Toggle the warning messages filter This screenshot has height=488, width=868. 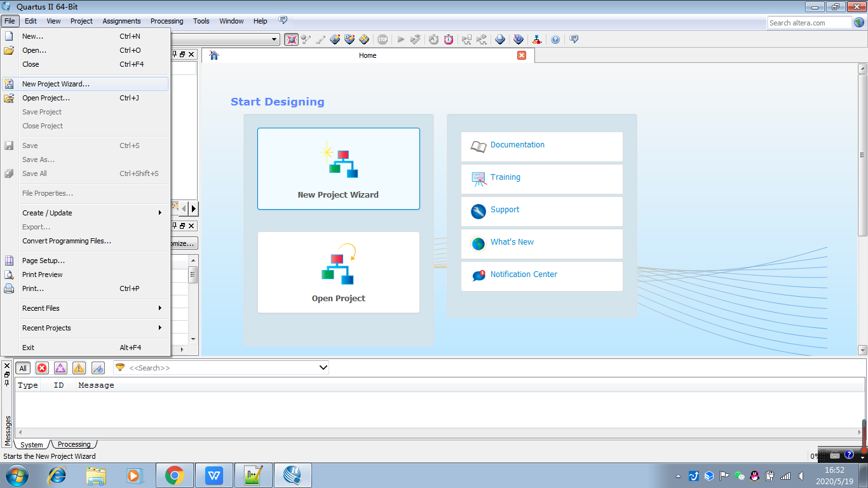(79, 368)
